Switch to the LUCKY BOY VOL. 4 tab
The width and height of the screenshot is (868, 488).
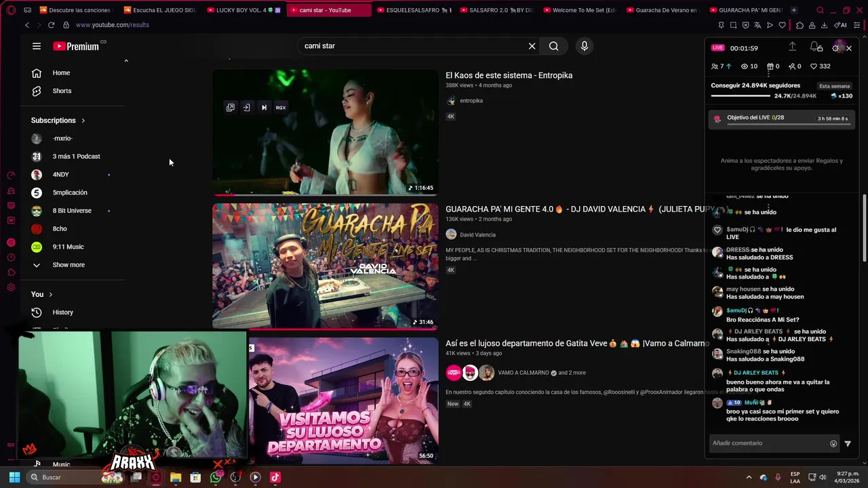pos(243,10)
